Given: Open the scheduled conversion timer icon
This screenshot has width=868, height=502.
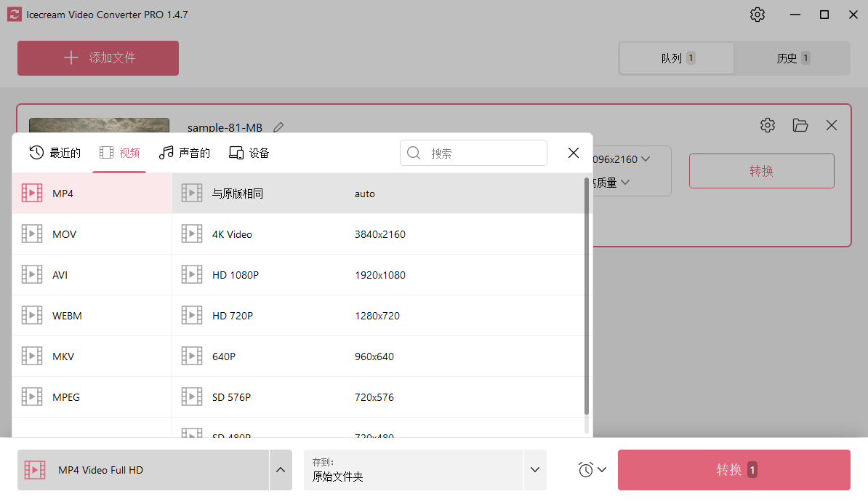Looking at the screenshot, I should 587,469.
